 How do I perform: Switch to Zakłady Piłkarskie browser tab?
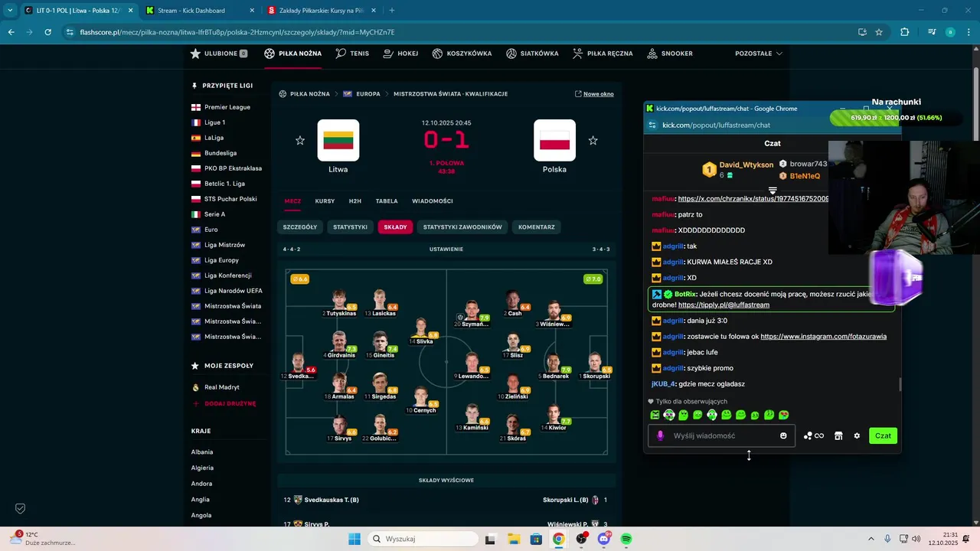(322, 11)
